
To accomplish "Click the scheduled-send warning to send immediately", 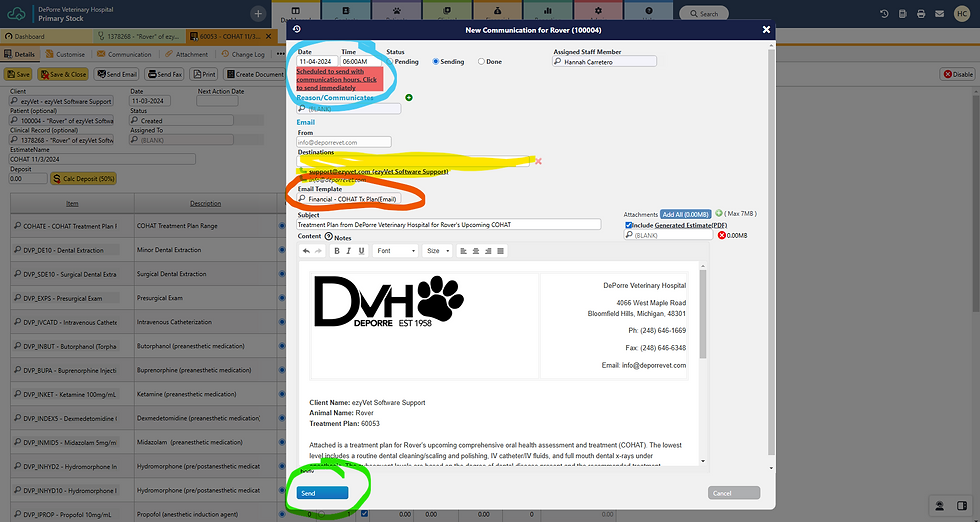I will 339,79.
